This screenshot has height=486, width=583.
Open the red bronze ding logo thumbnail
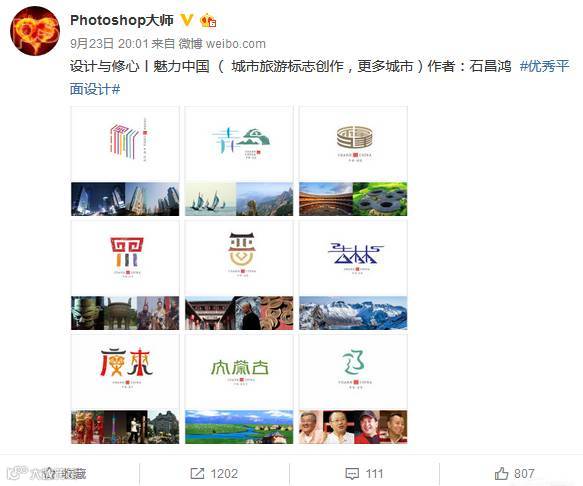pyautogui.click(x=125, y=275)
